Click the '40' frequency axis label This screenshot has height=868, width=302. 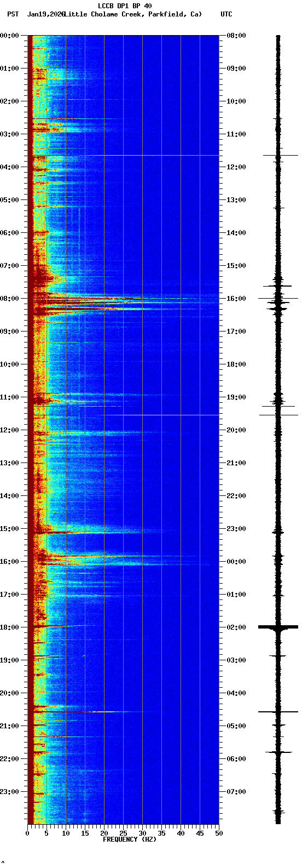click(x=181, y=833)
